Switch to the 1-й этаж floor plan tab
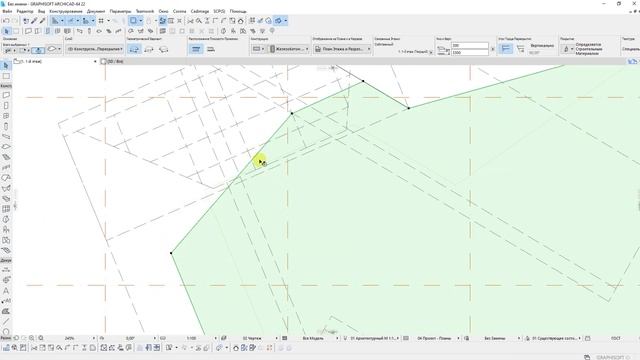Image resolution: width=640 pixels, height=360 pixels. 55,61
